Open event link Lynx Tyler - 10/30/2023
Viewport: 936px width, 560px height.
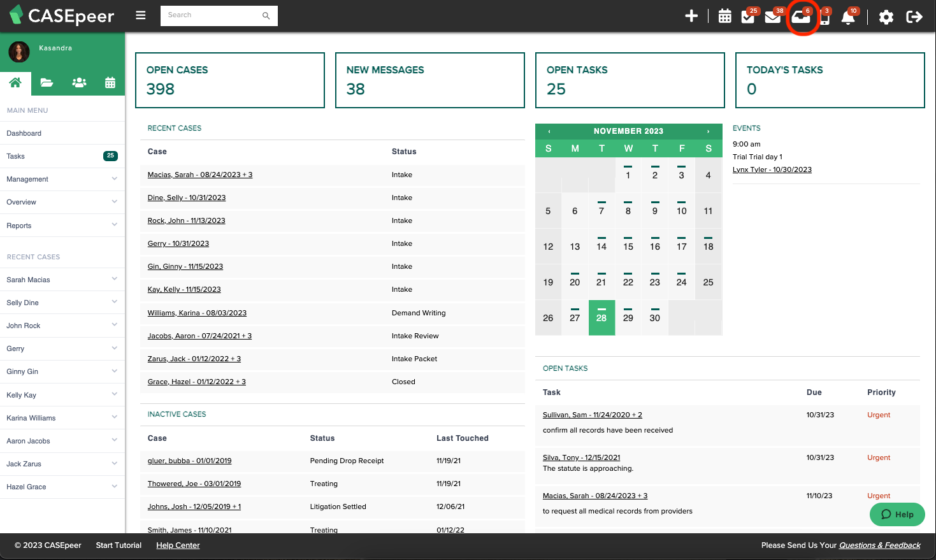coord(772,169)
